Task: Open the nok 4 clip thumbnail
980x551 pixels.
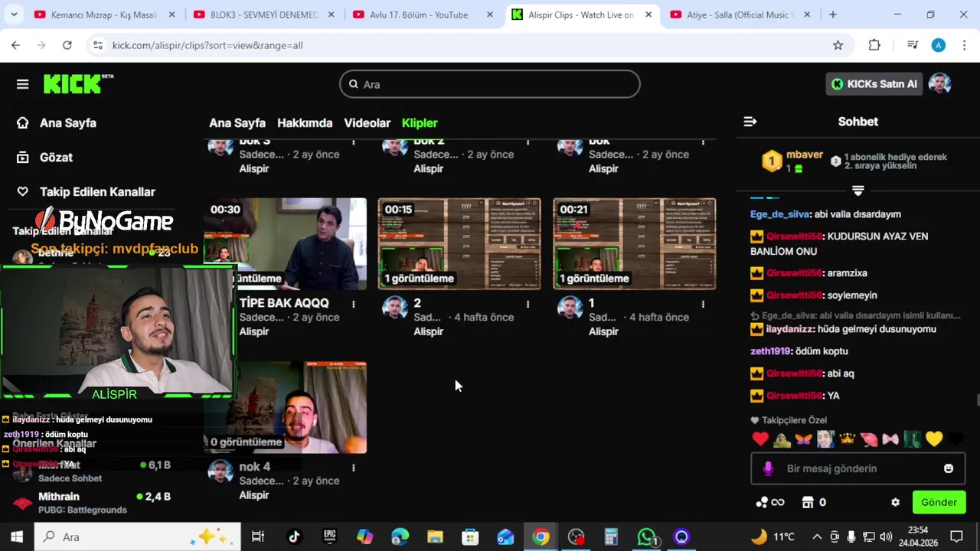Action: pos(285,407)
